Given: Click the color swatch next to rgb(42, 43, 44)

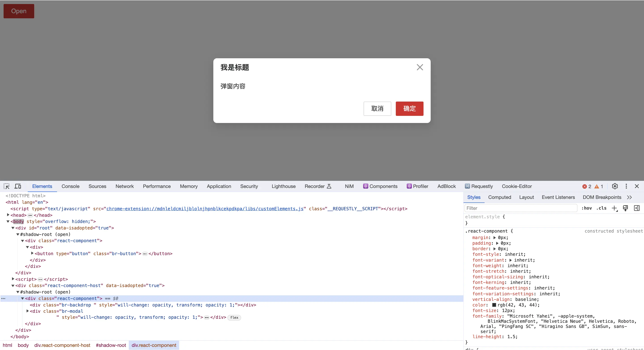Looking at the screenshot, I should pos(494,305).
